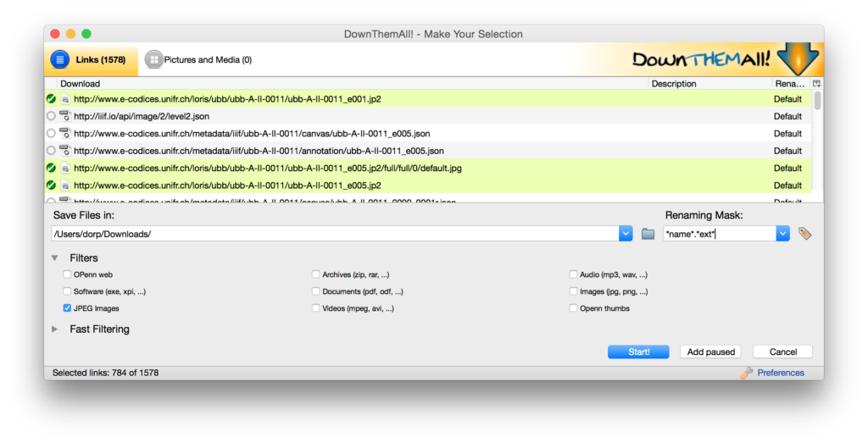This screenshot has width=868, height=443.
Task: Open column picker icon in list header
Action: click(816, 84)
